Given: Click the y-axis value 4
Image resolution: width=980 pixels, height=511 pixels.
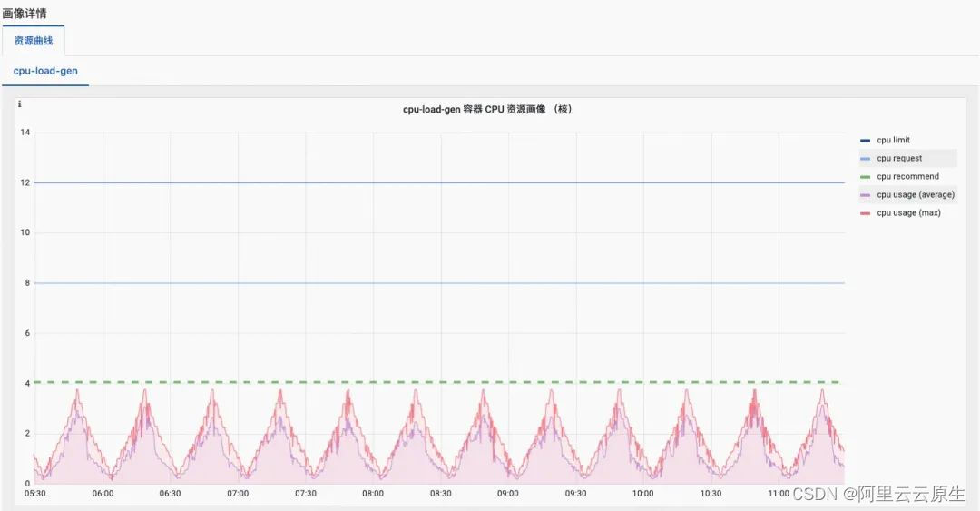Looking at the screenshot, I should pyautogui.click(x=27, y=383).
